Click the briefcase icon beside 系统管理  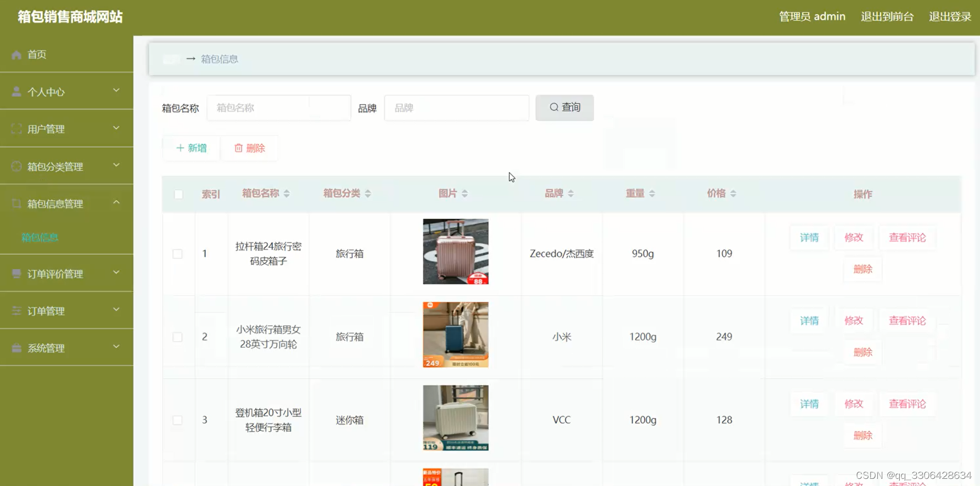(16, 348)
